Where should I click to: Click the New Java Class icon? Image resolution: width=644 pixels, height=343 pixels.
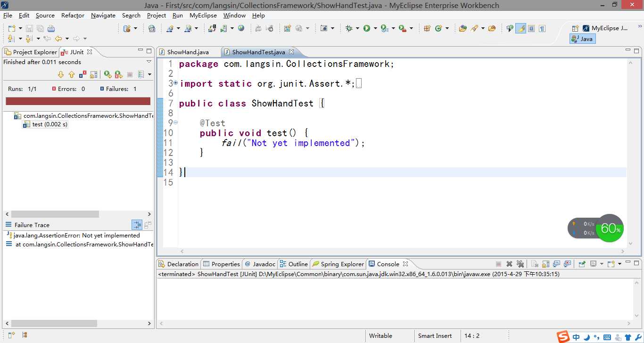[x=438, y=28]
